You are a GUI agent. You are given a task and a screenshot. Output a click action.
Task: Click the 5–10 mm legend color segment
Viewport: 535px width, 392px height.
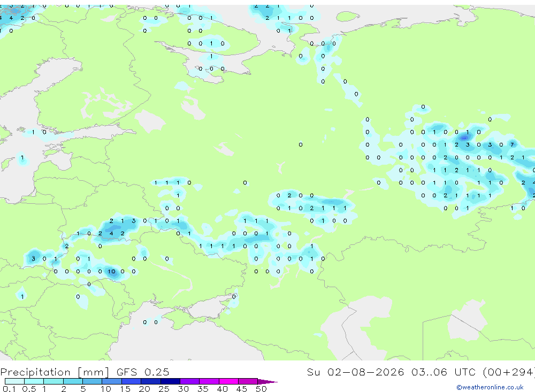pos(93,381)
